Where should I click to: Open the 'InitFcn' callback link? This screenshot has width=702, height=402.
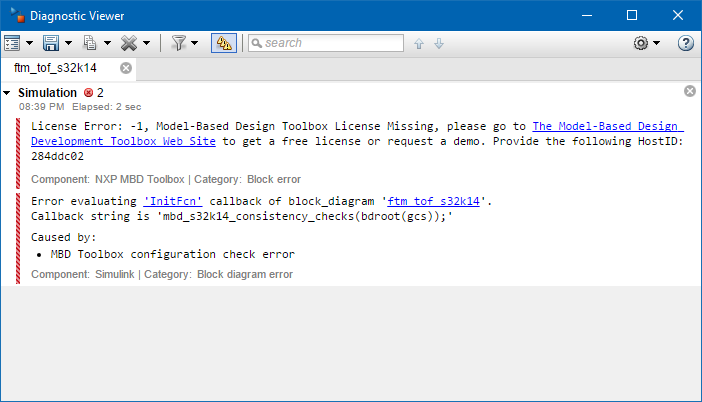click(x=173, y=201)
